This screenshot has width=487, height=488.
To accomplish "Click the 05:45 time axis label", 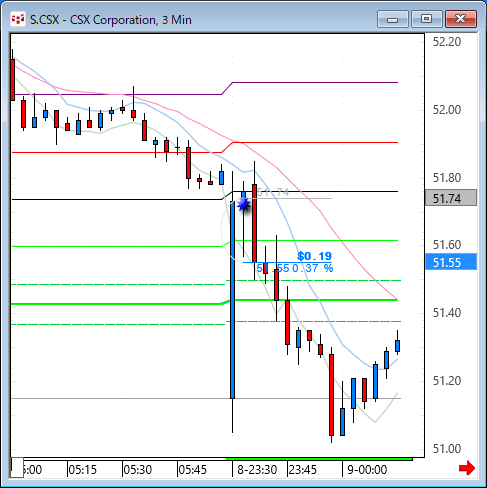I will click(x=193, y=470).
